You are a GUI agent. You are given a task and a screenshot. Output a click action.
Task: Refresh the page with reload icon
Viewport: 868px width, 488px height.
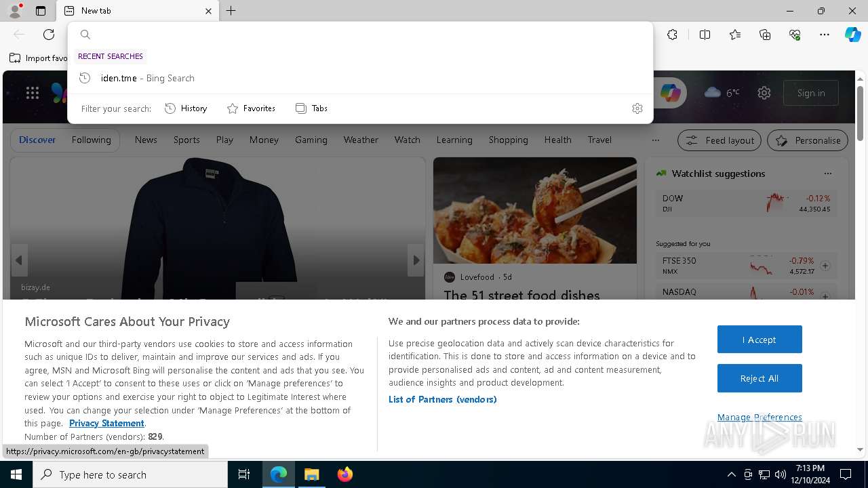[x=49, y=35]
